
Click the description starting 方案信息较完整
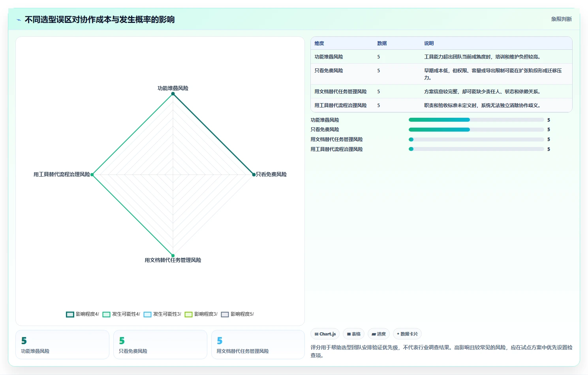click(x=482, y=92)
